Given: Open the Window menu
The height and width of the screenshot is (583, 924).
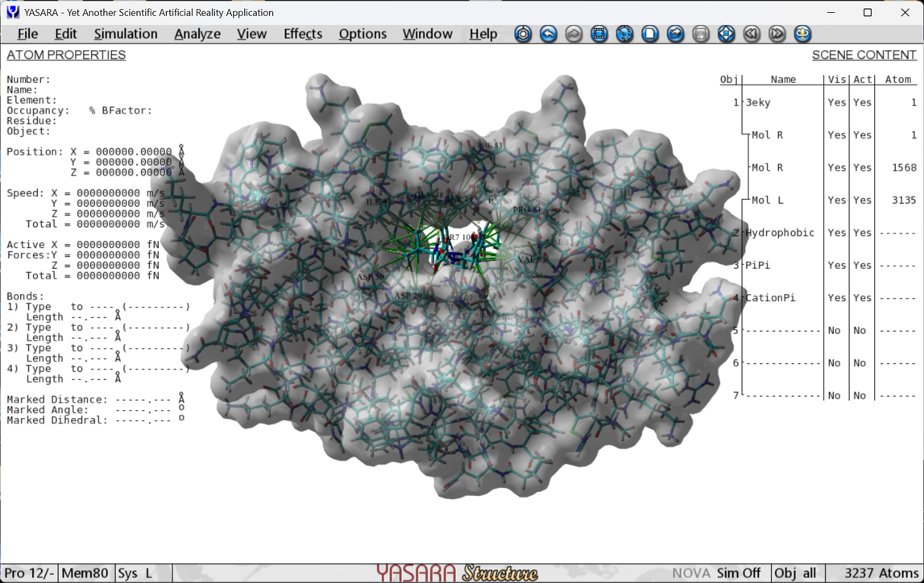Looking at the screenshot, I should point(427,34).
